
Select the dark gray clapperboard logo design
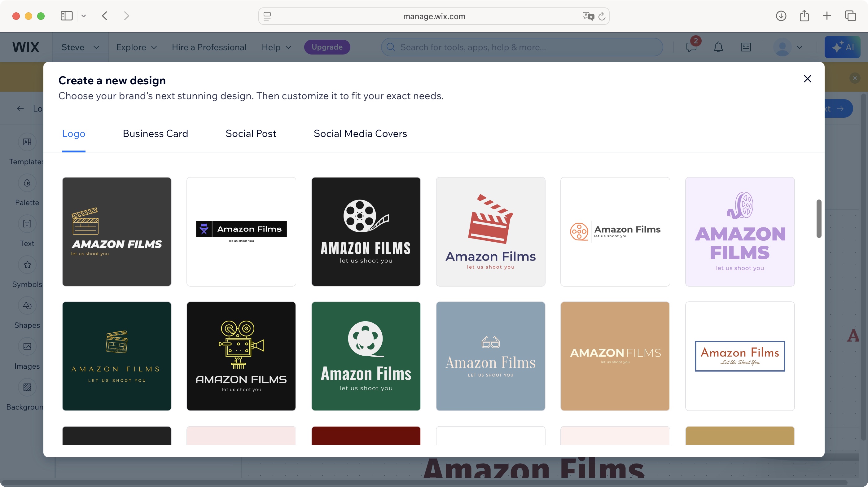[116, 231]
